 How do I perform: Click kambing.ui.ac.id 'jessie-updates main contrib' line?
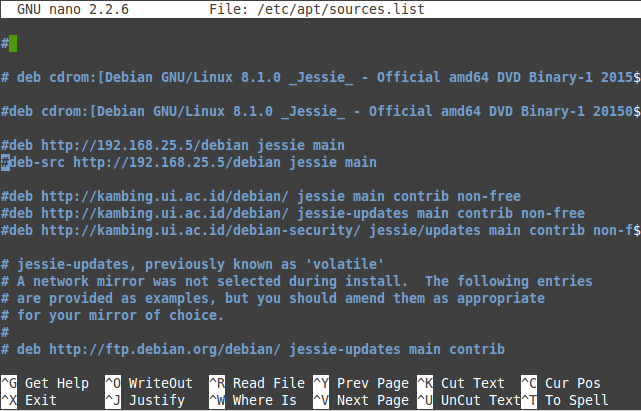293,213
